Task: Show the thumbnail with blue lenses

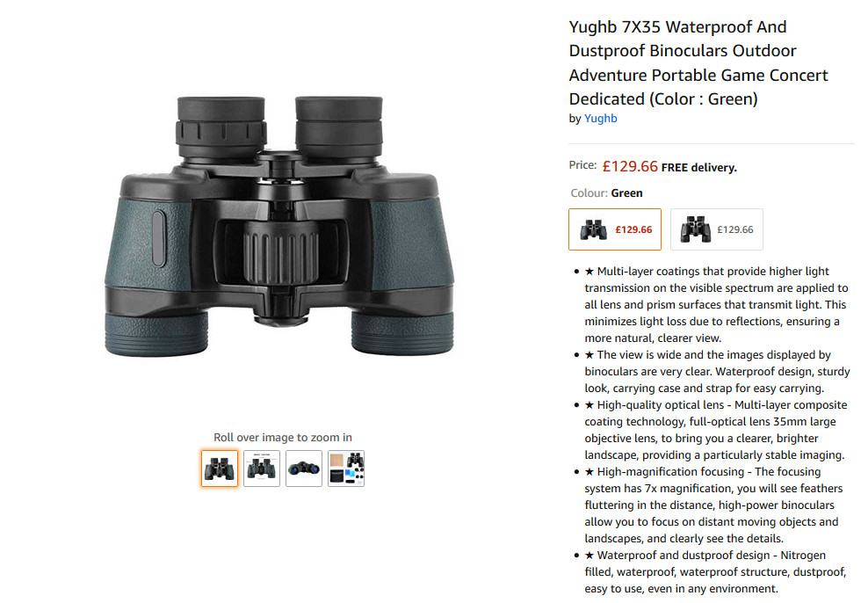Action: coord(304,469)
